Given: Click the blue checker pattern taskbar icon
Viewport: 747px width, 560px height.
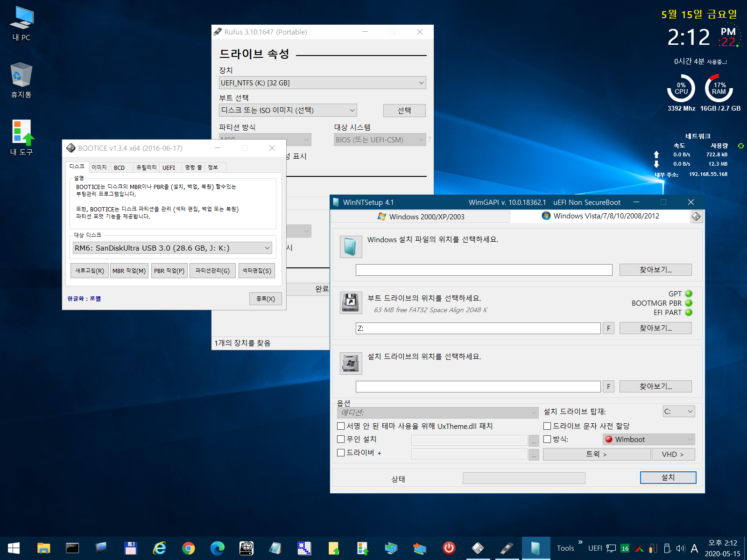Looking at the screenshot, I should (x=304, y=548).
